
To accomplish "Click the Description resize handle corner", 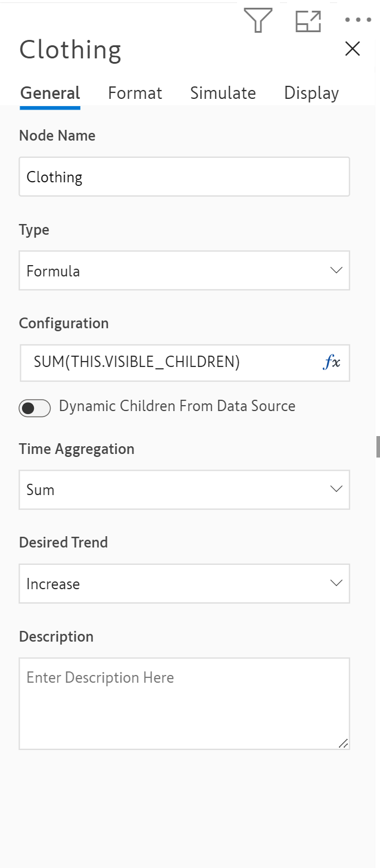I will point(344,743).
